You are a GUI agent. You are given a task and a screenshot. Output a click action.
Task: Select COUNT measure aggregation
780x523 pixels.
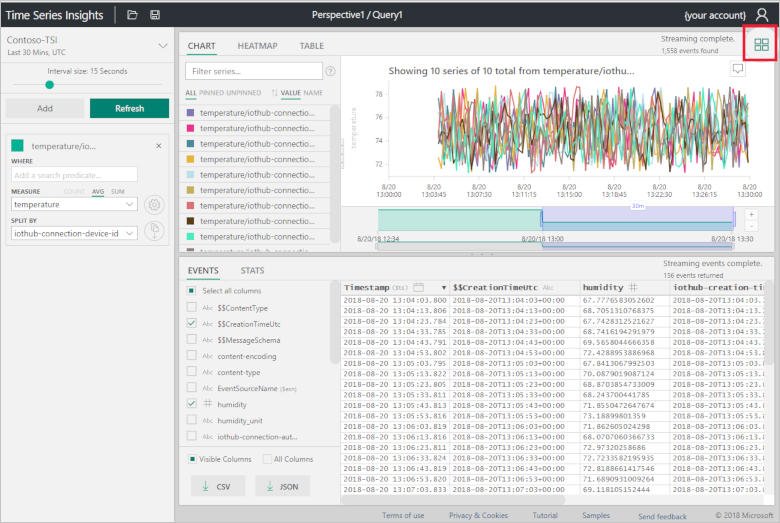[74, 192]
